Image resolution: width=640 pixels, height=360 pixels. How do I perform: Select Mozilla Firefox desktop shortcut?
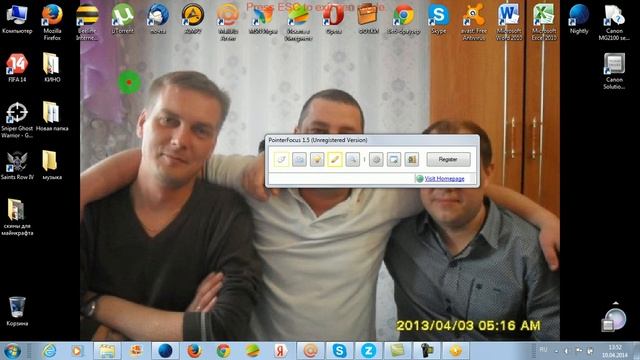tap(52, 22)
